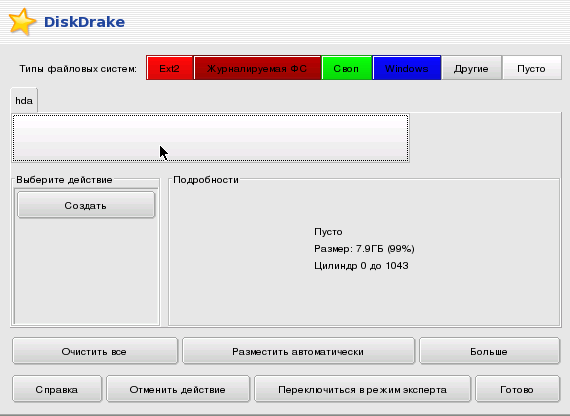Viewport: 570px width, 416px height.
Task: Click the DiskDrake title text
Action: [84, 22]
